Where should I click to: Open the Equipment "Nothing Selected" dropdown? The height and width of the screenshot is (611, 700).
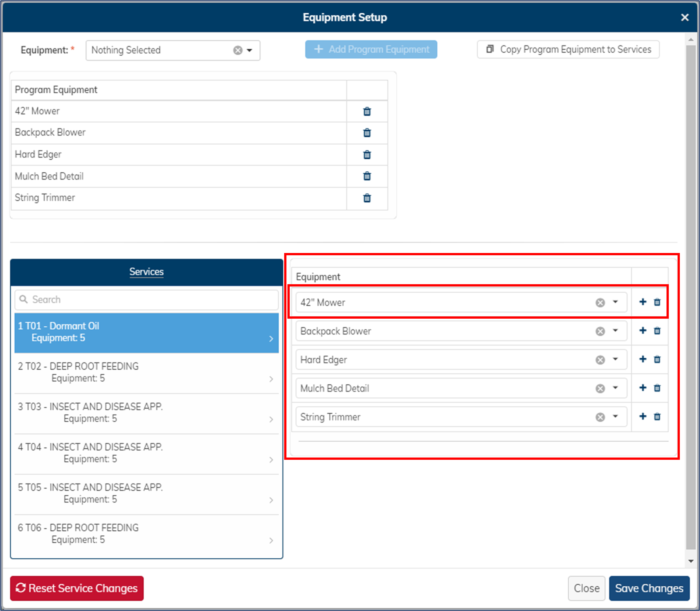[250, 50]
